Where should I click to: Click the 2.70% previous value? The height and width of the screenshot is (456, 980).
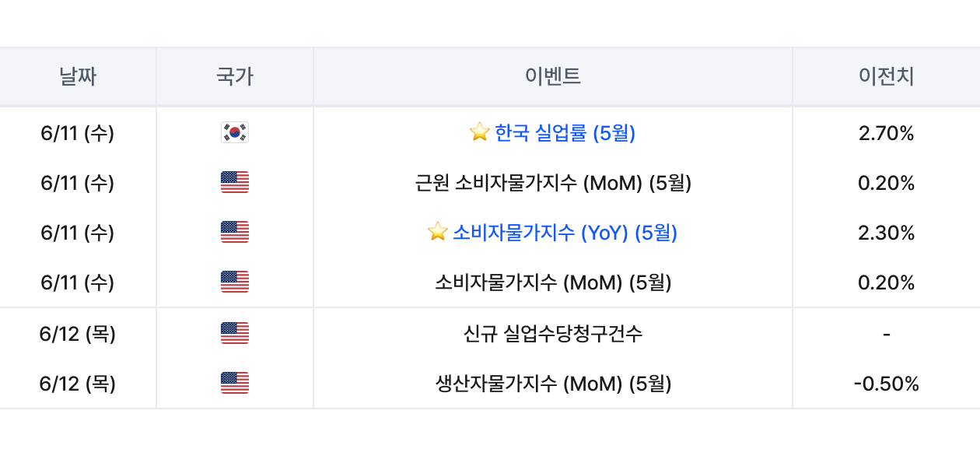pos(887,133)
